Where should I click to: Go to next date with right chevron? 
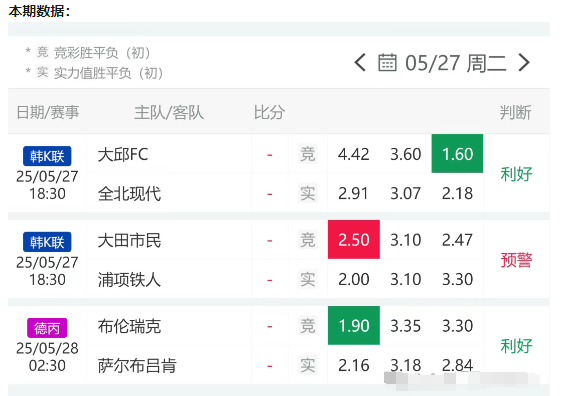[524, 63]
